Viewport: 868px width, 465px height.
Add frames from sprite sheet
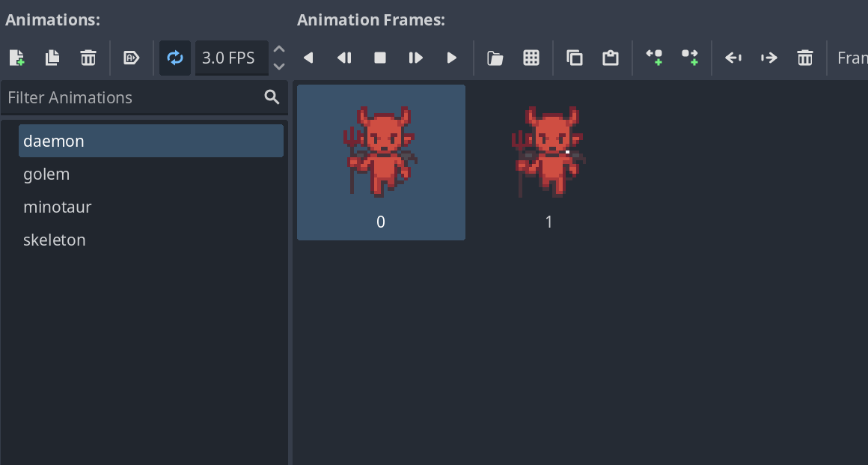click(531, 58)
